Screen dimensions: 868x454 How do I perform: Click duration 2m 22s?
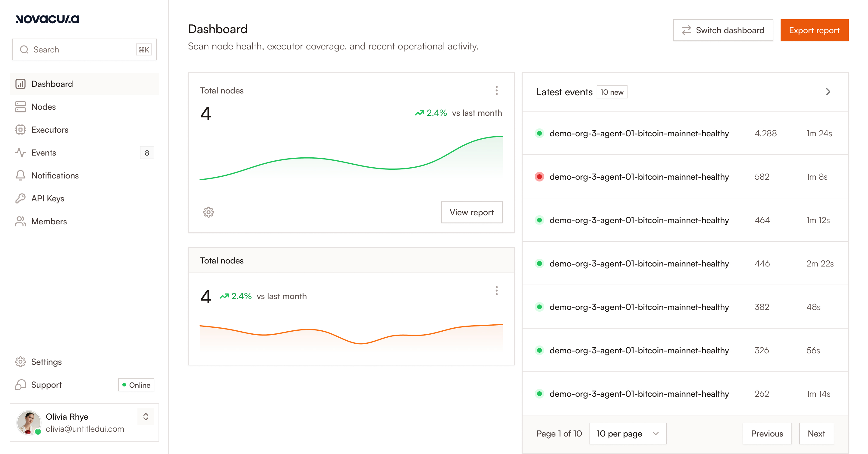point(820,263)
